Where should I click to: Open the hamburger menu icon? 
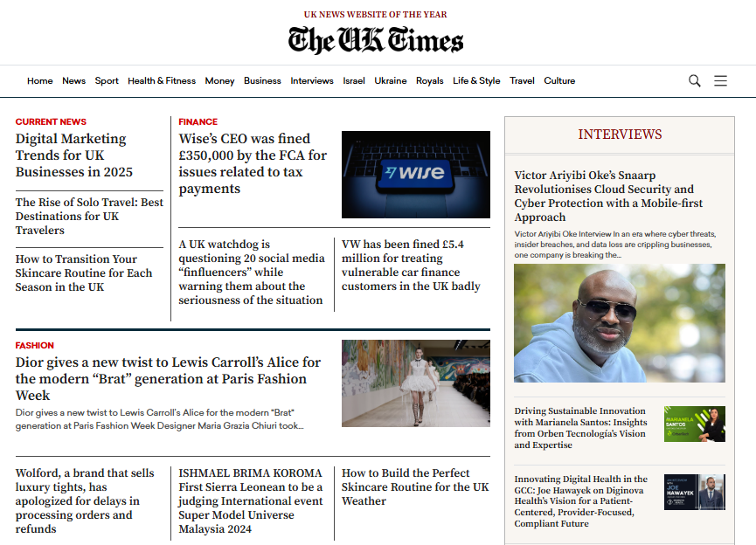[720, 80]
